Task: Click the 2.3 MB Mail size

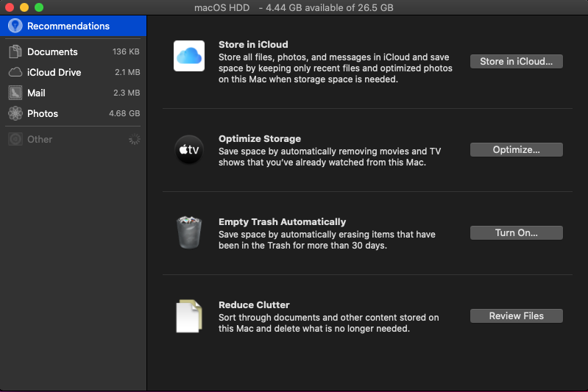Action: point(127,93)
